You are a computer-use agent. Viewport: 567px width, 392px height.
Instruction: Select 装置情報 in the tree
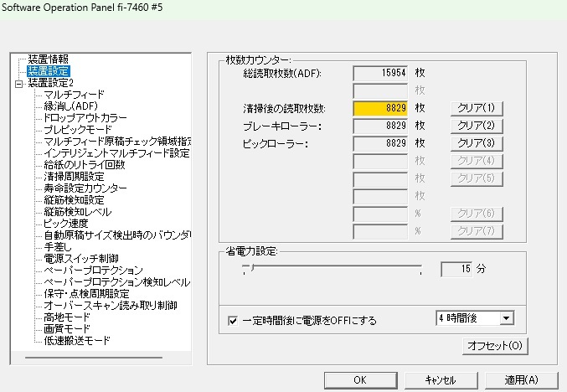(48, 59)
